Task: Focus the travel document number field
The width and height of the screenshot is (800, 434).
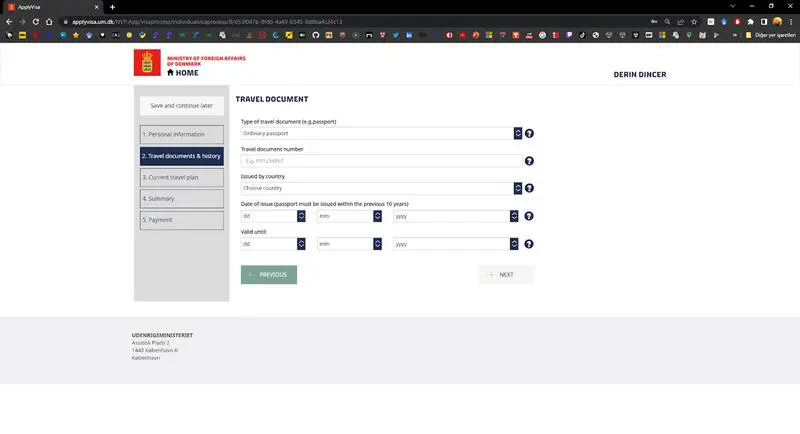Action: coord(381,161)
